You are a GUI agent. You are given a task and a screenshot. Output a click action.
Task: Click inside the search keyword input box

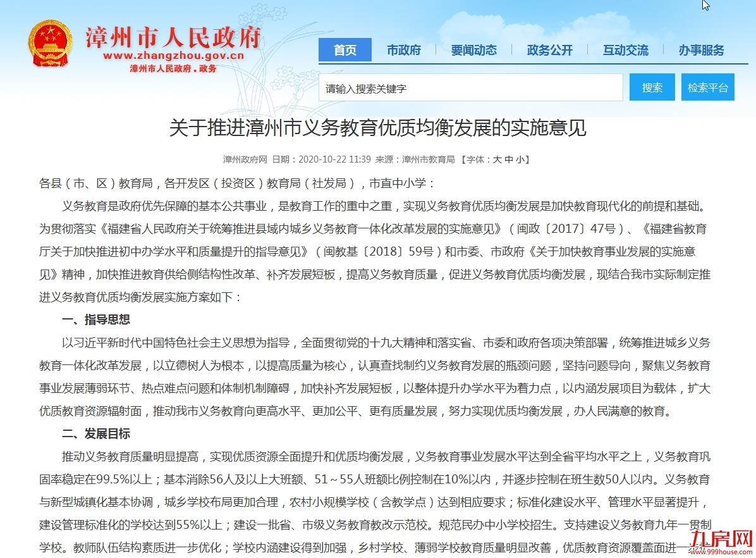click(x=471, y=87)
